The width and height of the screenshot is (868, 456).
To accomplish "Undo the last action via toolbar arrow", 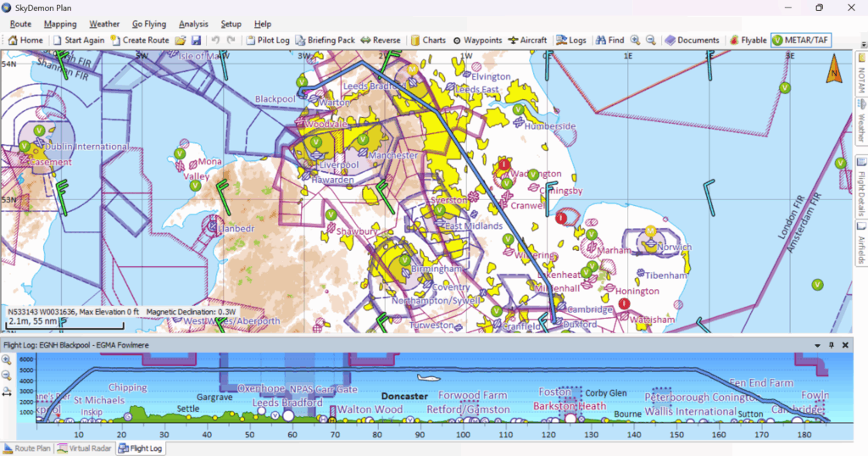I will 216,40.
